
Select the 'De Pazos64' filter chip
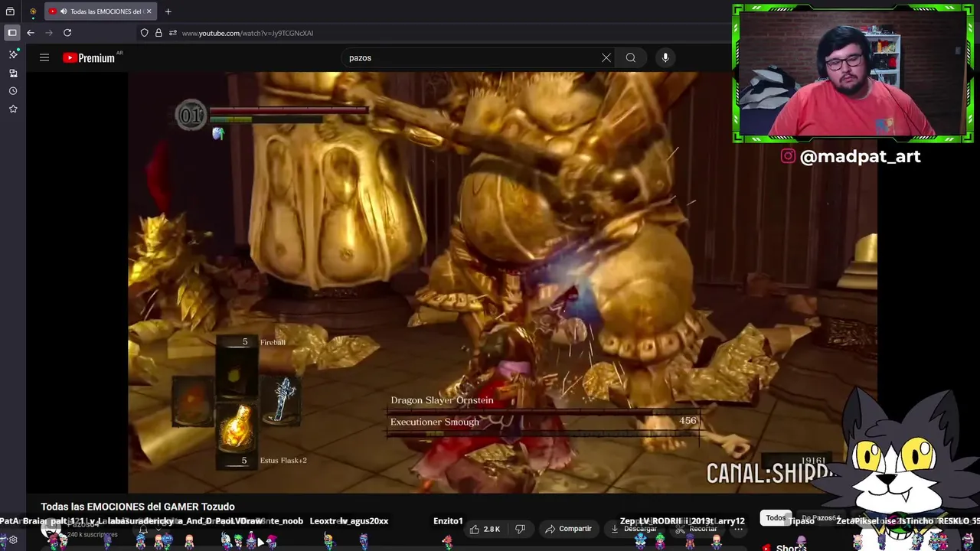coord(819,518)
